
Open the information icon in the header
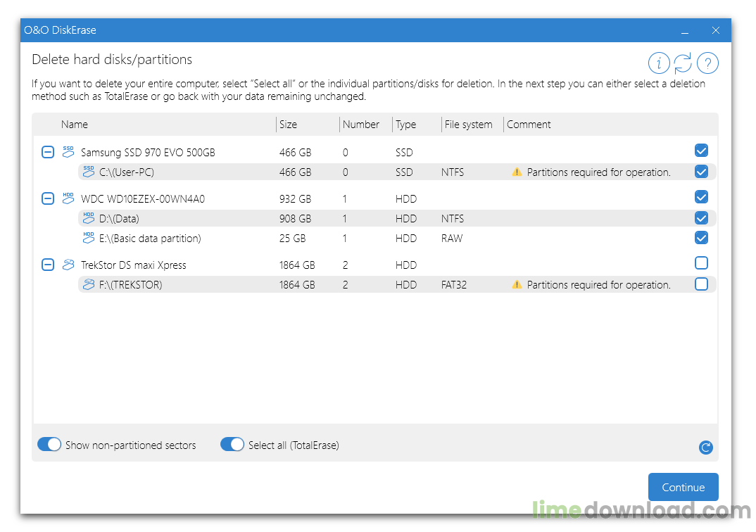point(659,63)
